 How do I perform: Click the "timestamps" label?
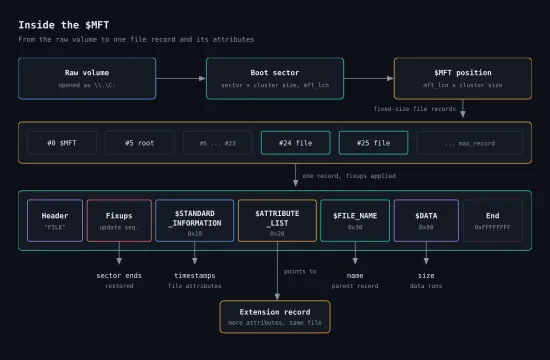pyautogui.click(x=195, y=276)
